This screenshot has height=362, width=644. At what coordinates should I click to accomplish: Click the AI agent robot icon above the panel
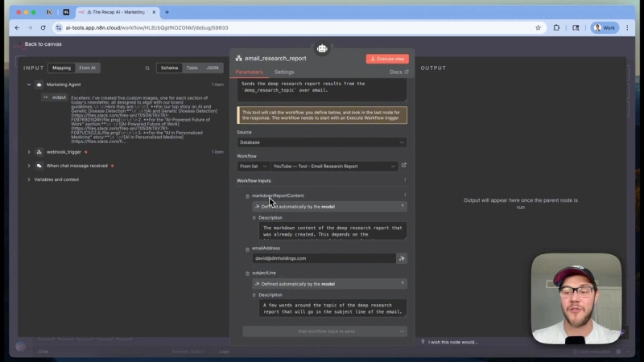[x=322, y=48]
